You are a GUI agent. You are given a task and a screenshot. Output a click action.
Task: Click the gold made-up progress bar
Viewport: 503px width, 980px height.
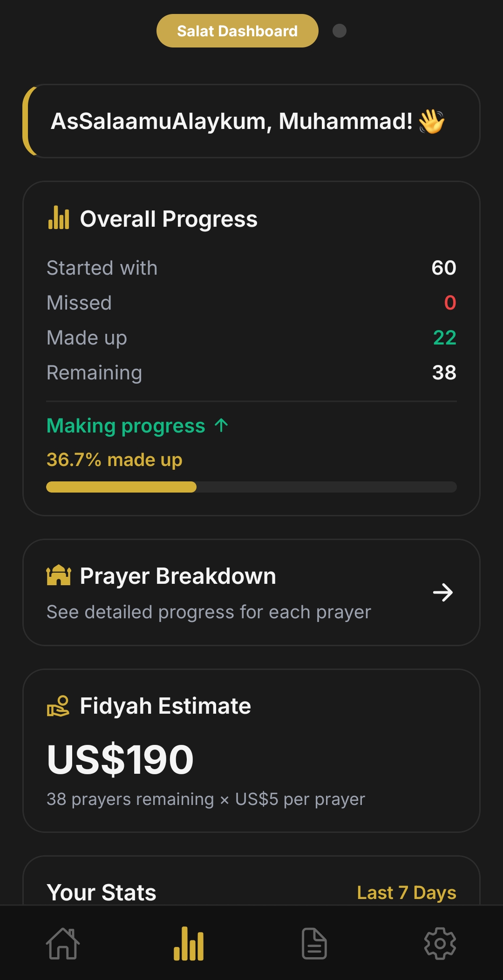point(121,487)
